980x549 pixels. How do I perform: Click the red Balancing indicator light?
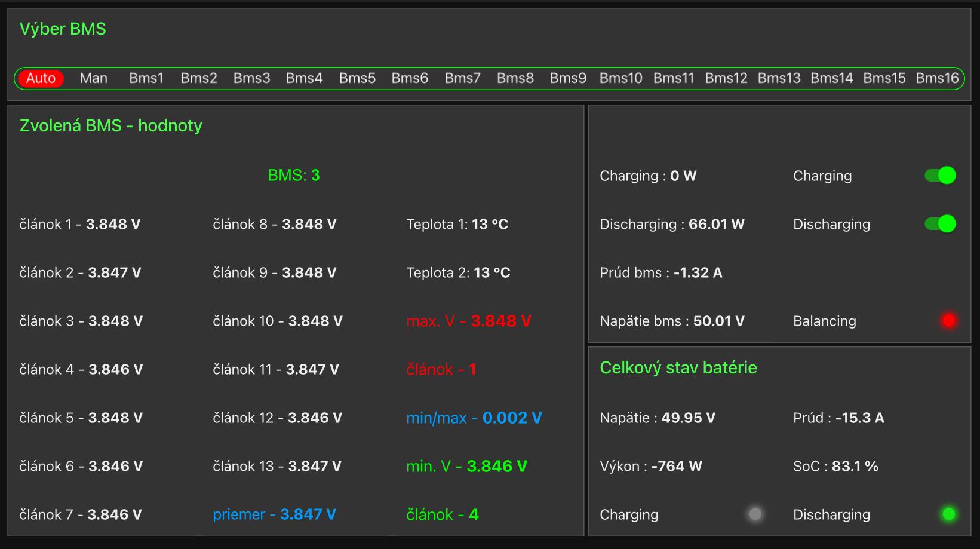[x=948, y=321]
